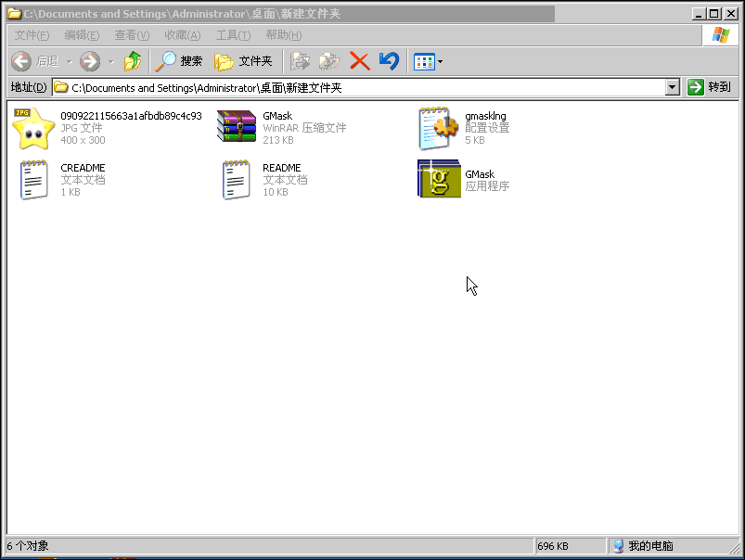This screenshot has height=560, width=745.
Task: Go up one folder level
Action: pos(133,61)
